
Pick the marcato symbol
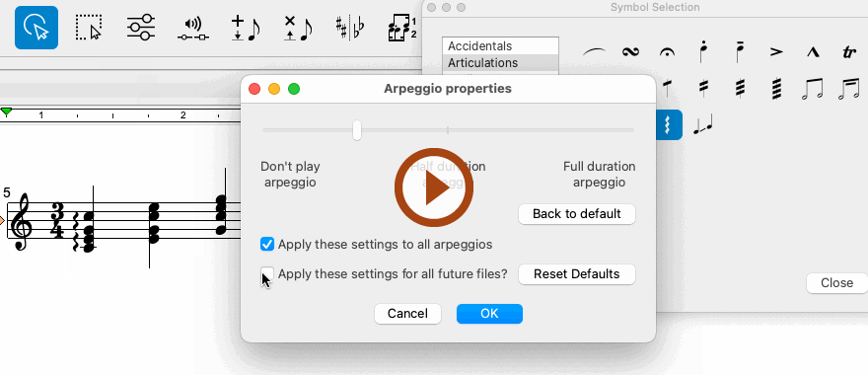coord(813,52)
